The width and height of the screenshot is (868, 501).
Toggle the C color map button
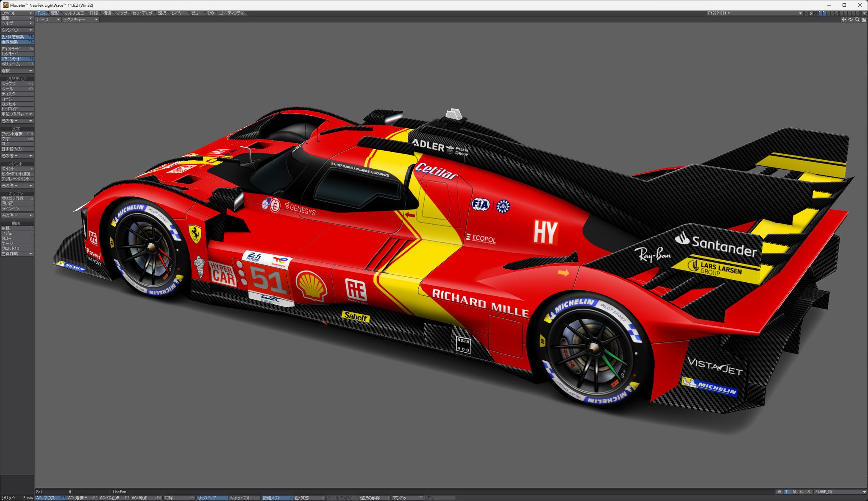click(x=801, y=492)
